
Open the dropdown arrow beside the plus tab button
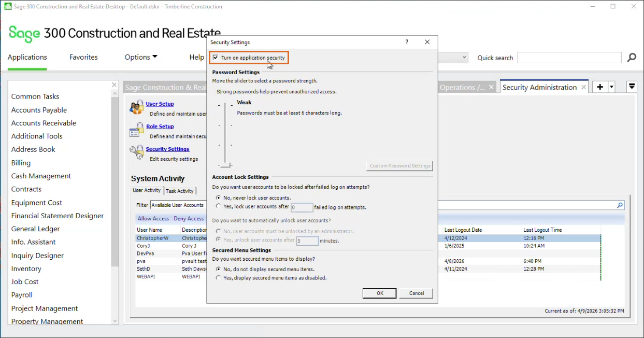611,87
